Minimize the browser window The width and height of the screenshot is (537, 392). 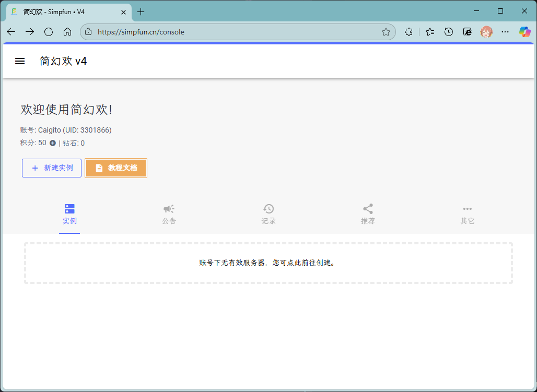coord(476,11)
